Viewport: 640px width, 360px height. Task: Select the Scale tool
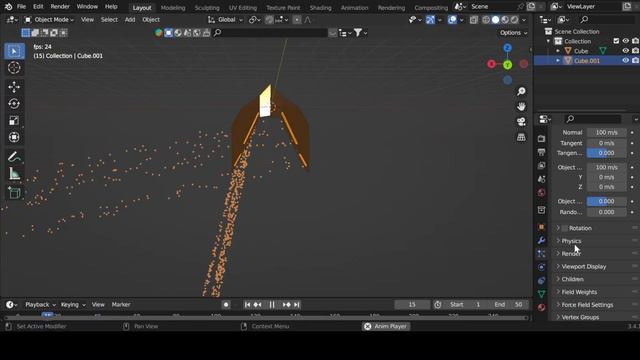pos(14,120)
